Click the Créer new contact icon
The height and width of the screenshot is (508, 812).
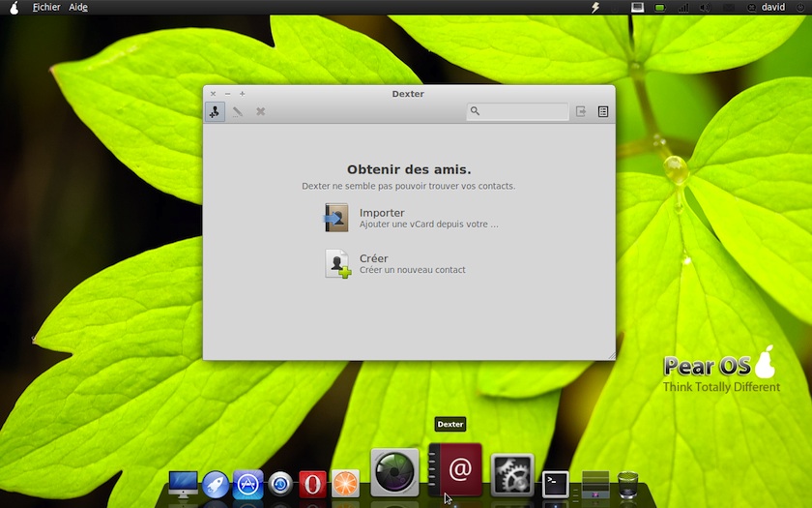pyautogui.click(x=337, y=264)
